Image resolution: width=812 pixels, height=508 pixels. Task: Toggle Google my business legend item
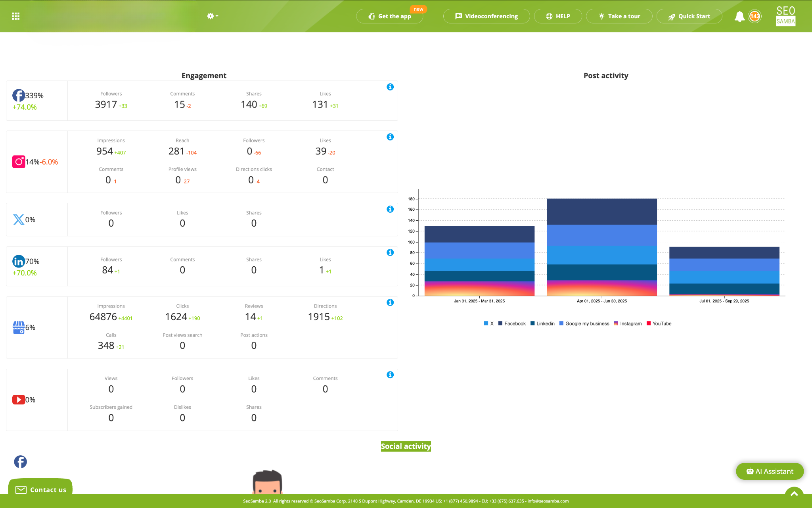587,323
